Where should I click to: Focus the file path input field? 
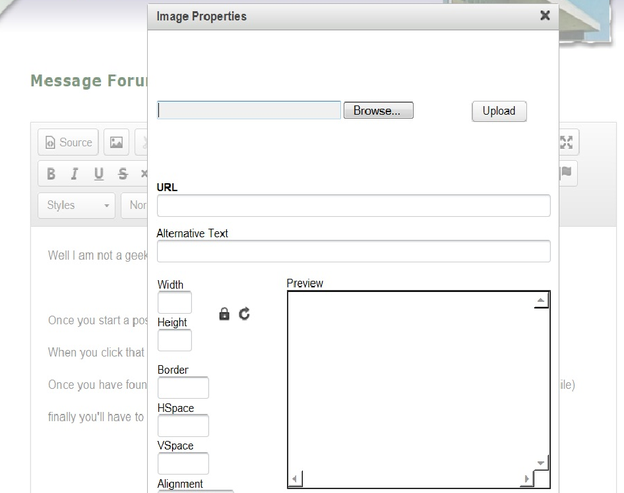[249, 110]
